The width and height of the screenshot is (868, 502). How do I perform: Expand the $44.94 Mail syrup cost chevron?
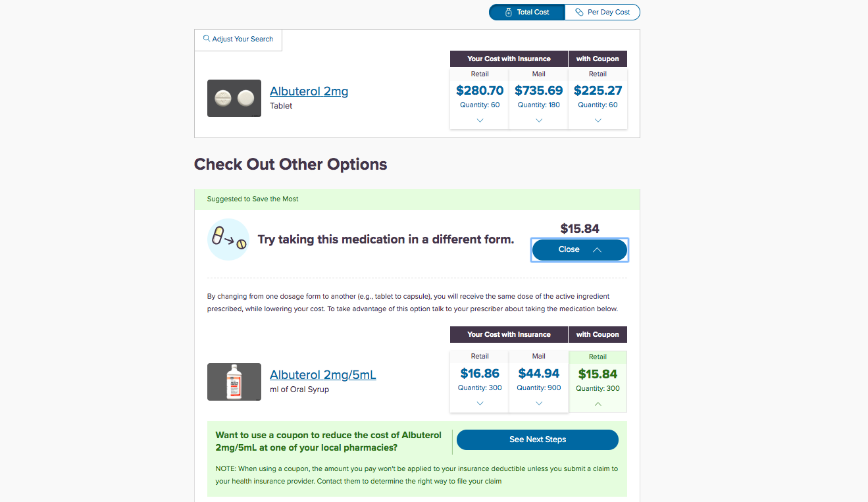tap(539, 403)
